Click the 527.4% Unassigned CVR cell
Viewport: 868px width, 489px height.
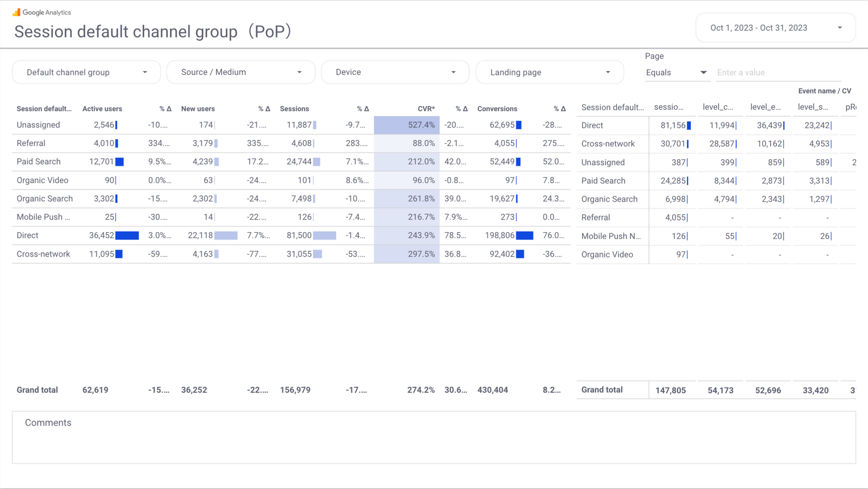(407, 125)
